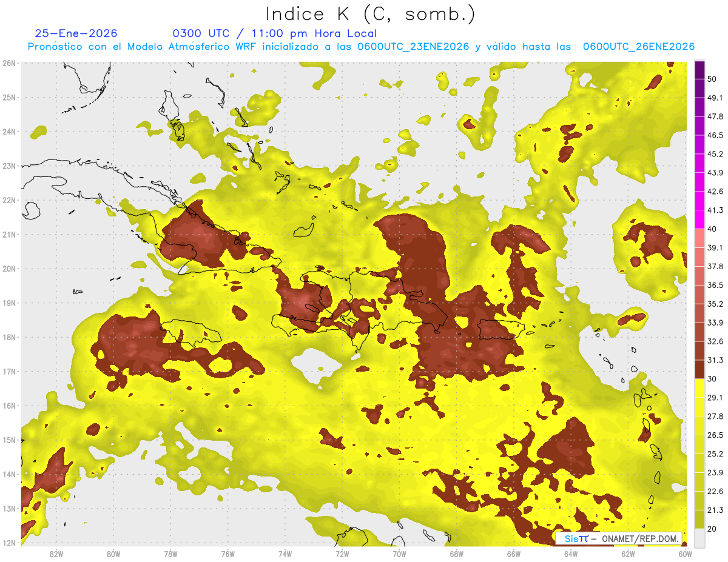Click the '22N' latitude label

[x=9, y=200]
